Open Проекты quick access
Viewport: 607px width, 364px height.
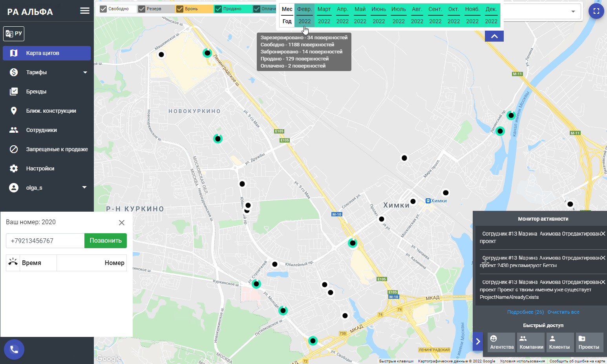pyautogui.click(x=590, y=342)
